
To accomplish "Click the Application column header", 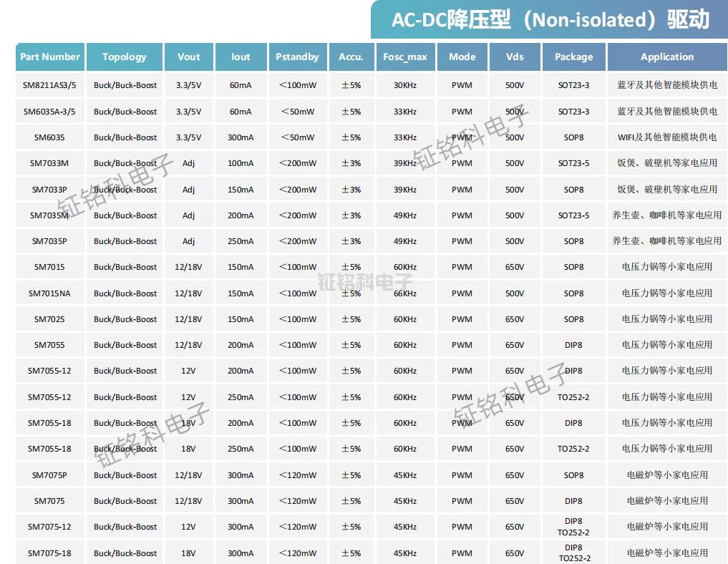I will (x=666, y=57).
